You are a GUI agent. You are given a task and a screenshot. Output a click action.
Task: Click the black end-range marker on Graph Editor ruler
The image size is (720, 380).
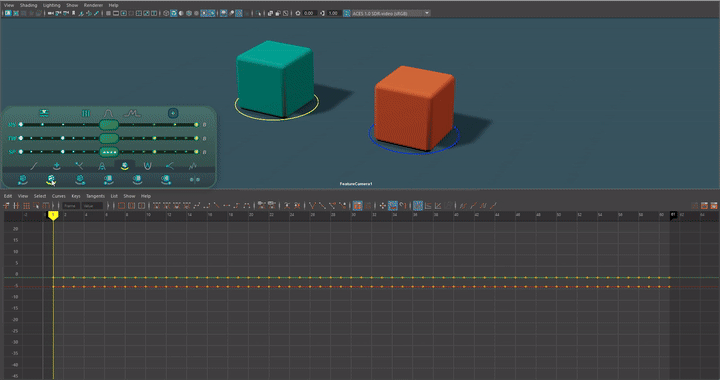[673, 215]
